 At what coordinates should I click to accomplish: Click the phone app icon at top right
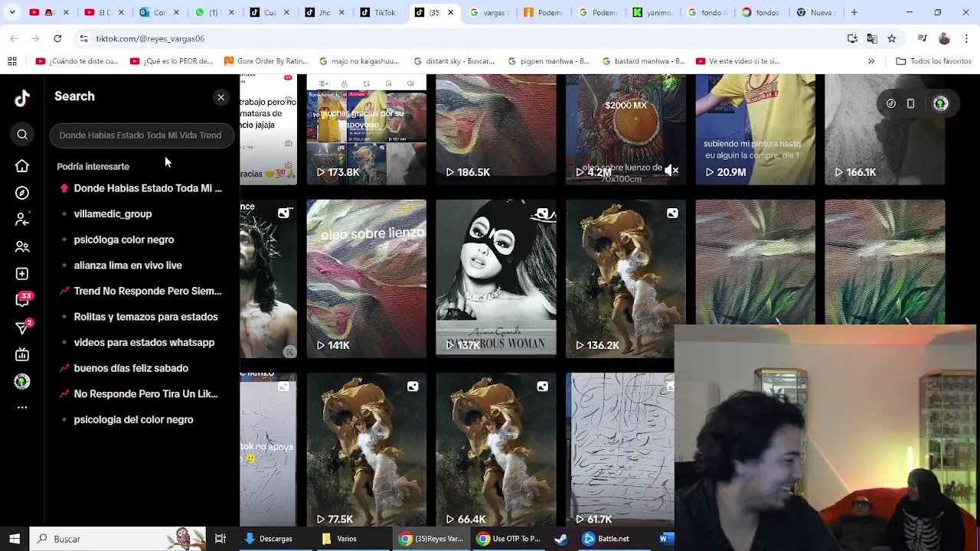[910, 103]
